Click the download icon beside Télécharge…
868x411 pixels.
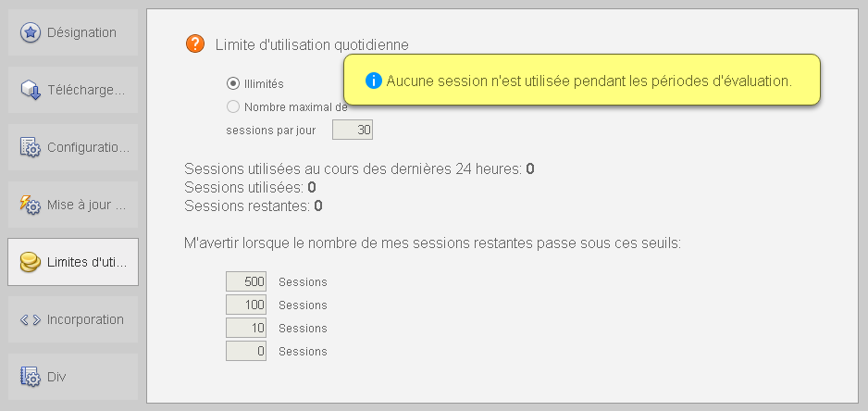pyautogui.click(x=31, y=91)
